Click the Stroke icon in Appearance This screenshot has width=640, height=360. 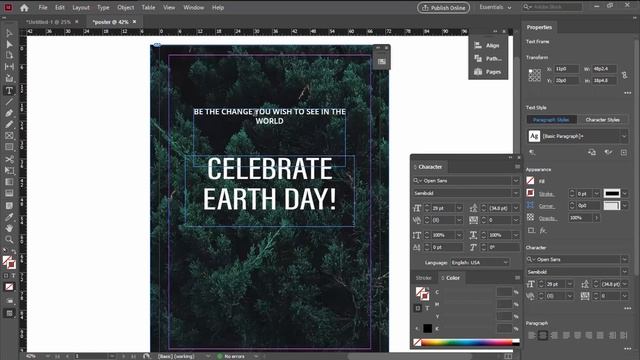[x=530, y=193]
